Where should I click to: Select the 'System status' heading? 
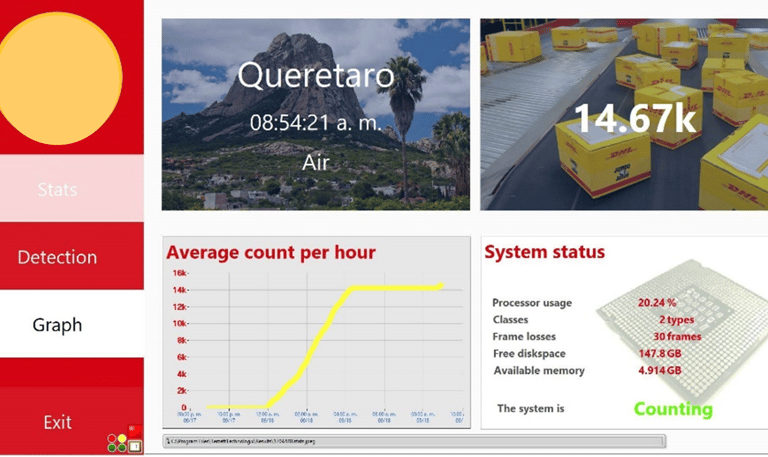point(544,252)
